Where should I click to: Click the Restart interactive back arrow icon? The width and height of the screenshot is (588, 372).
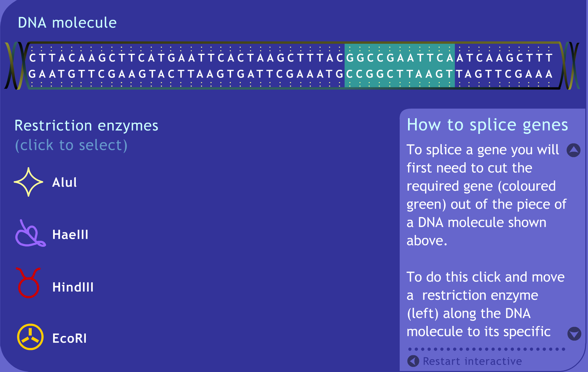(x=413, y=361)
